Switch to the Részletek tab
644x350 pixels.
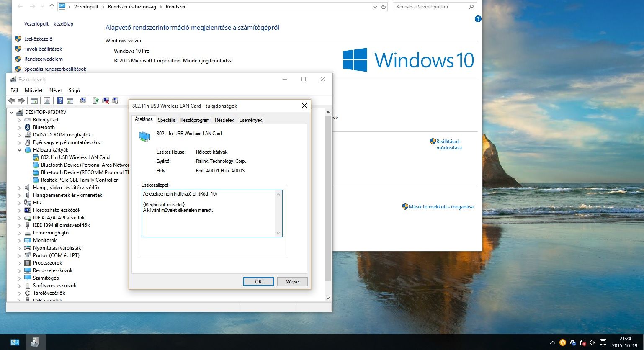coord(224,120)
